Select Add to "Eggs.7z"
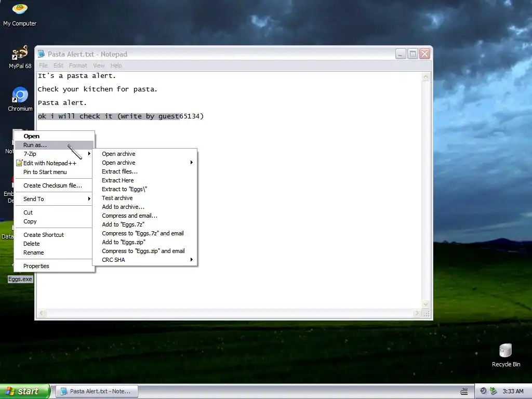The image size is (532, 399). [x=145, y=224]
